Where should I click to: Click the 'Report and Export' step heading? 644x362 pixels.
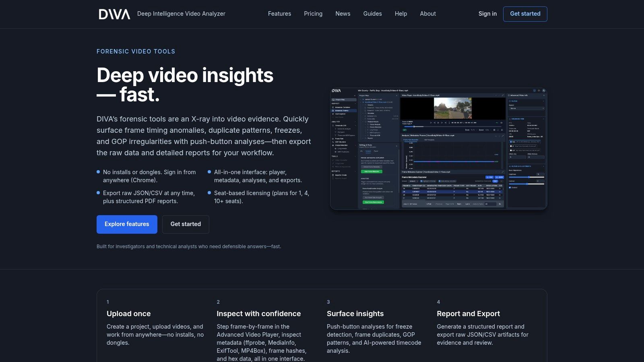(469, 314)
